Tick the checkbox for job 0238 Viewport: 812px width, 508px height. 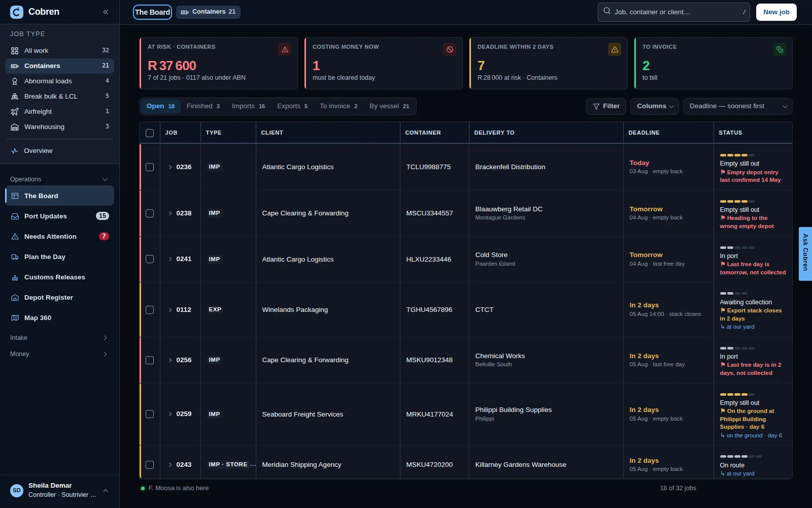(150, 213)
